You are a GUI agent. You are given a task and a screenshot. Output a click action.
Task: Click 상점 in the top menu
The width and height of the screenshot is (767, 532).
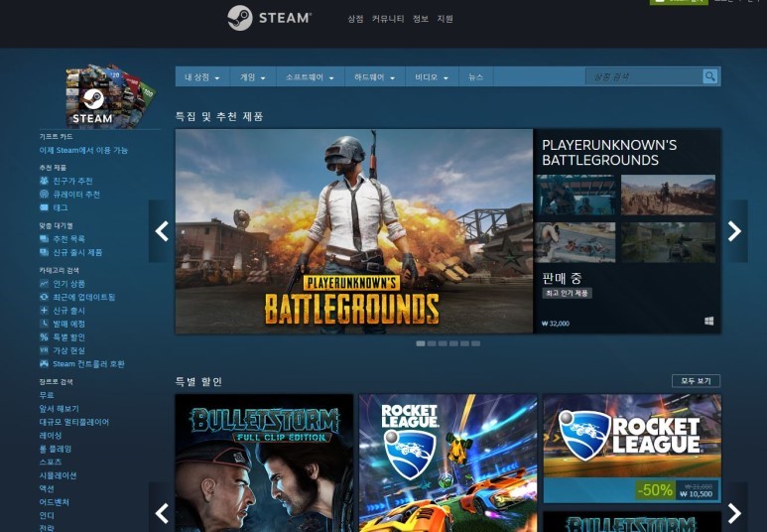(x=355, y=19)
